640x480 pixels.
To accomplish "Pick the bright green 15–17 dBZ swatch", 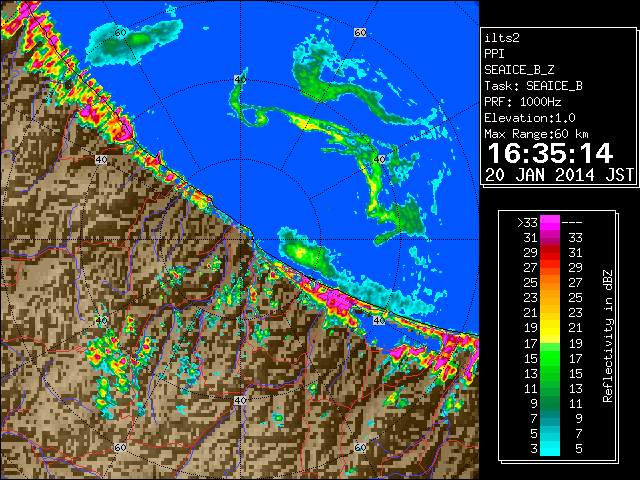I will (x=550, y=358).
